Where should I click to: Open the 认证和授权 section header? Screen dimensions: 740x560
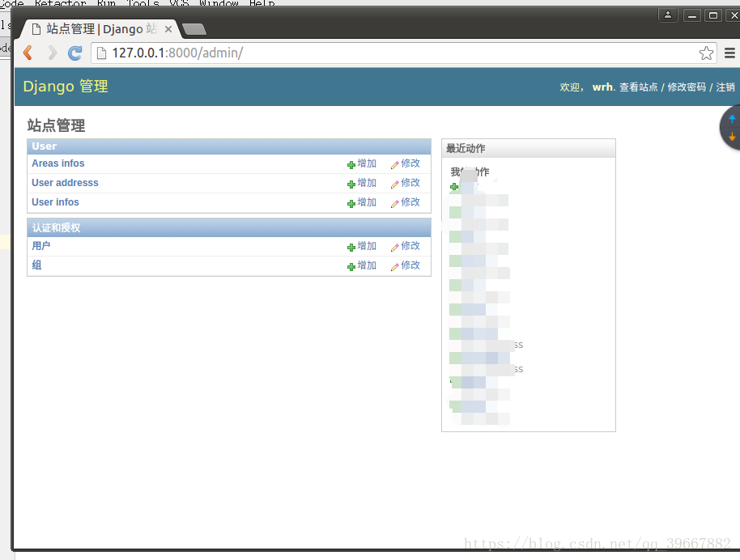[56, 228]
